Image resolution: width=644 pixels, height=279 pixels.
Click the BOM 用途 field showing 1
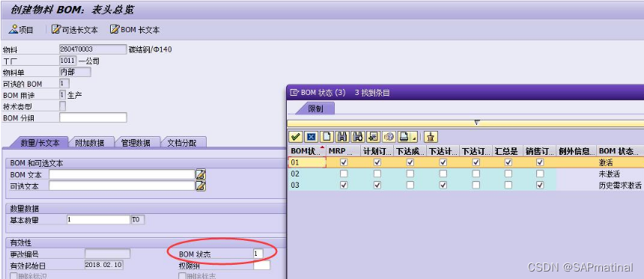click(x=62, y=95)
